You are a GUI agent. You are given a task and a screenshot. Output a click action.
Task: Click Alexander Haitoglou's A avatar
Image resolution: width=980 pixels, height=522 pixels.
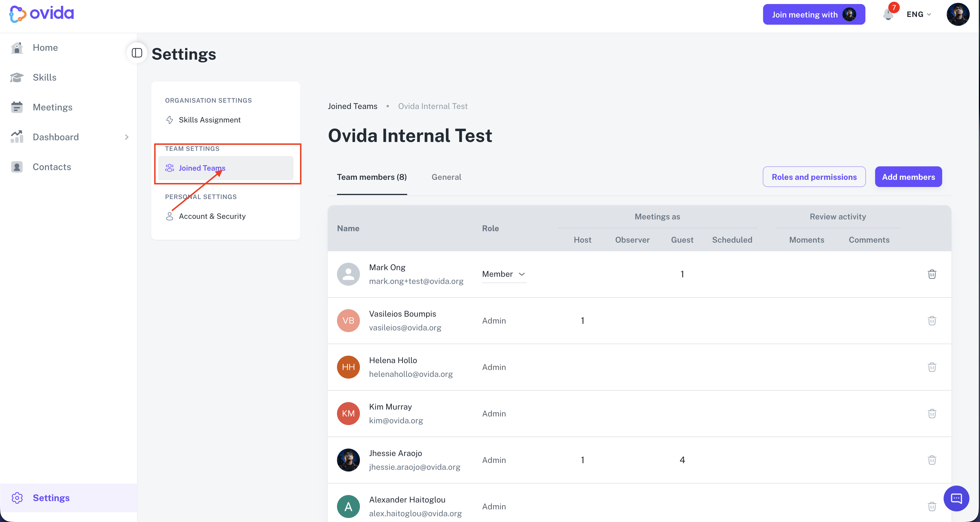click(348, 507)
